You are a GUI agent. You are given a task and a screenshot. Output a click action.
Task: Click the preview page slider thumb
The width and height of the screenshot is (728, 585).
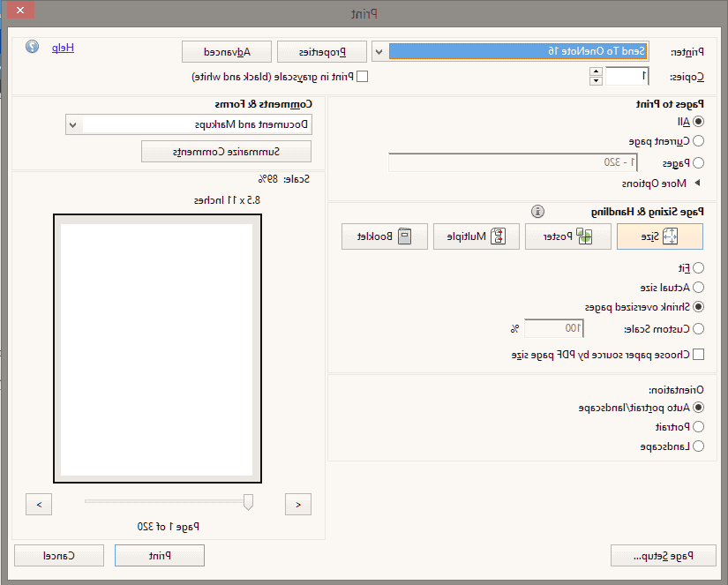tap(248, 502)
